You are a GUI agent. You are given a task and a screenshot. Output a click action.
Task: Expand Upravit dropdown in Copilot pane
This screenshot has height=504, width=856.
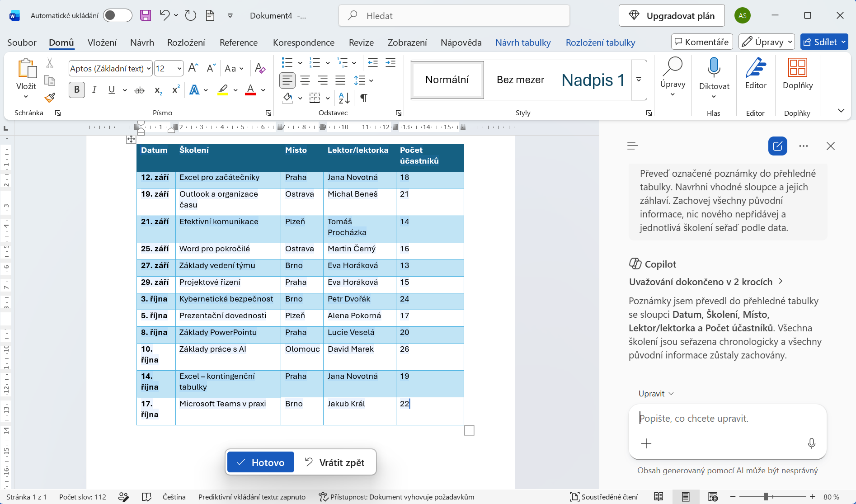coord(656,394)
